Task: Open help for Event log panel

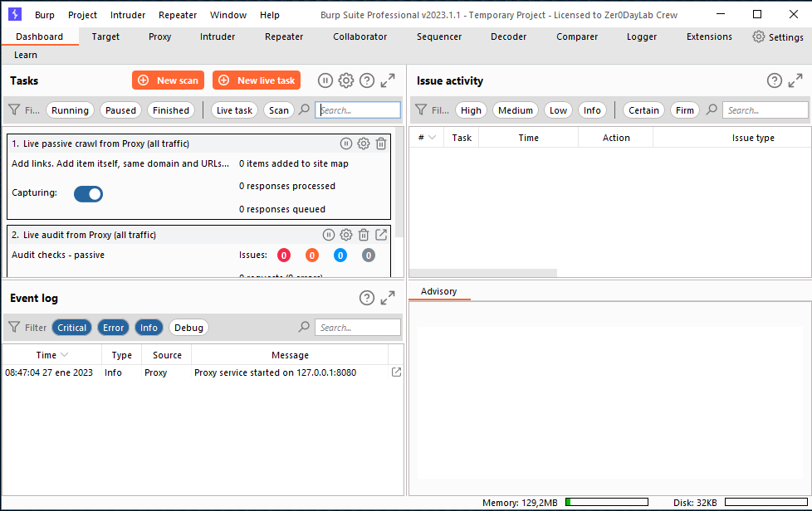Action: 367,298
